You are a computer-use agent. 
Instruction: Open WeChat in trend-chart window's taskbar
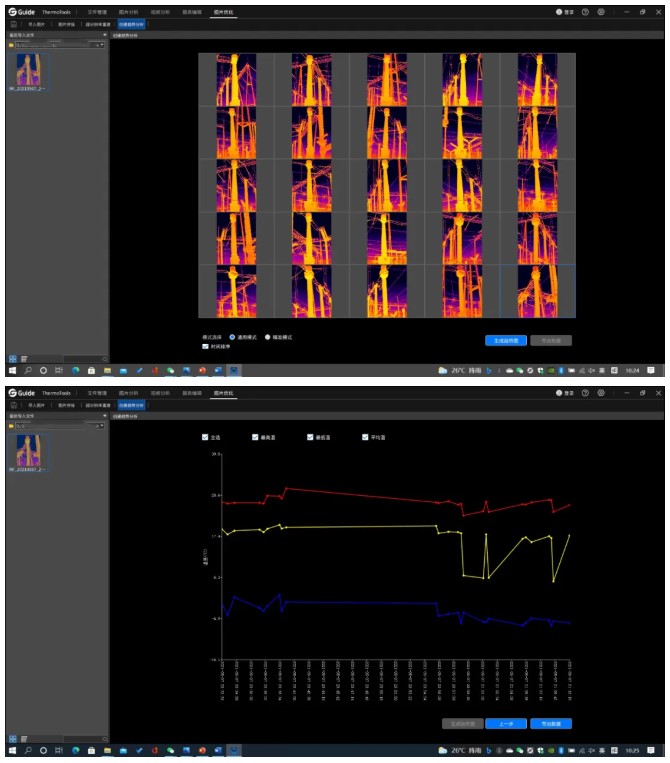pyautogui.click(x=171, y=751)
